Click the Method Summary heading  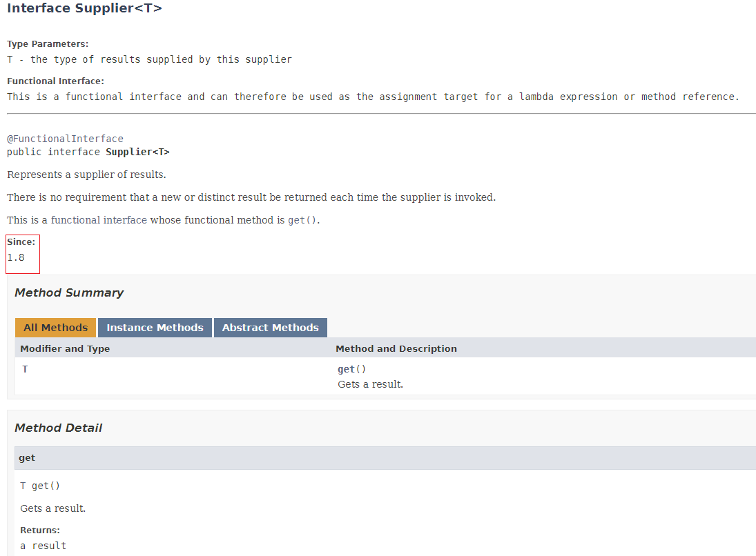[x=69, y=293]
